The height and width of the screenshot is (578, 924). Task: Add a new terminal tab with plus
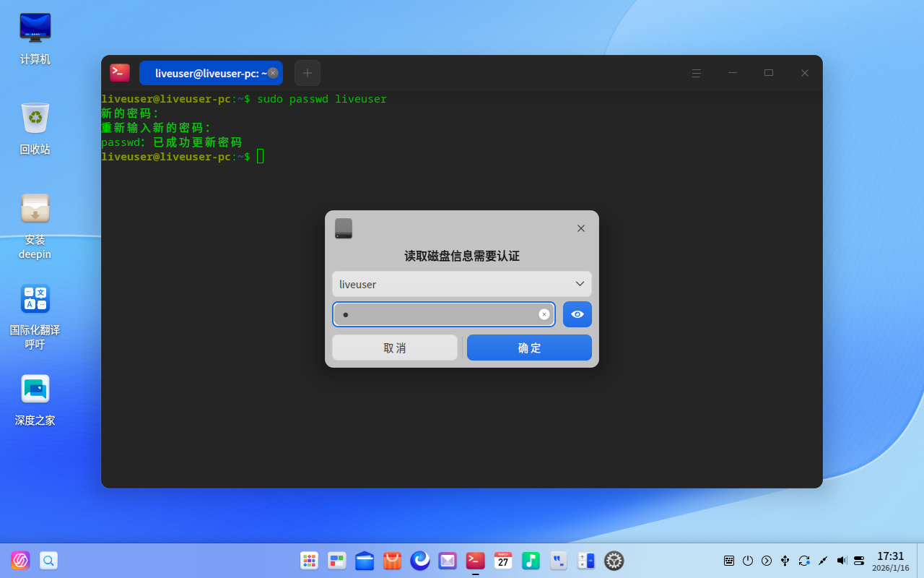pos(308,73)
